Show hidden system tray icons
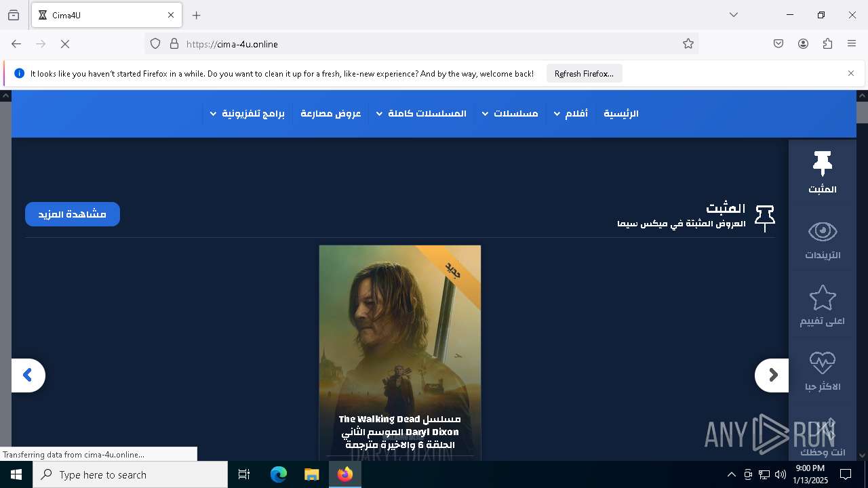The width and height of the screenshot is (868, 488). click(x=731, y=474)
